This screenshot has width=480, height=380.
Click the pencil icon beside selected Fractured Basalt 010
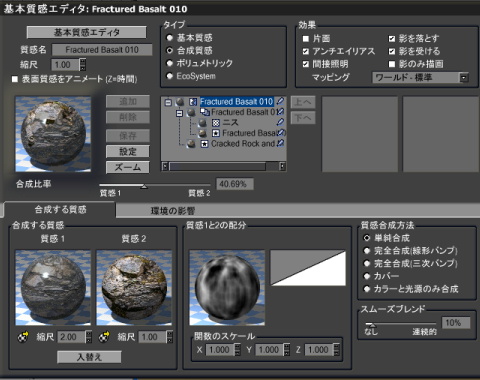click(280, 101)
